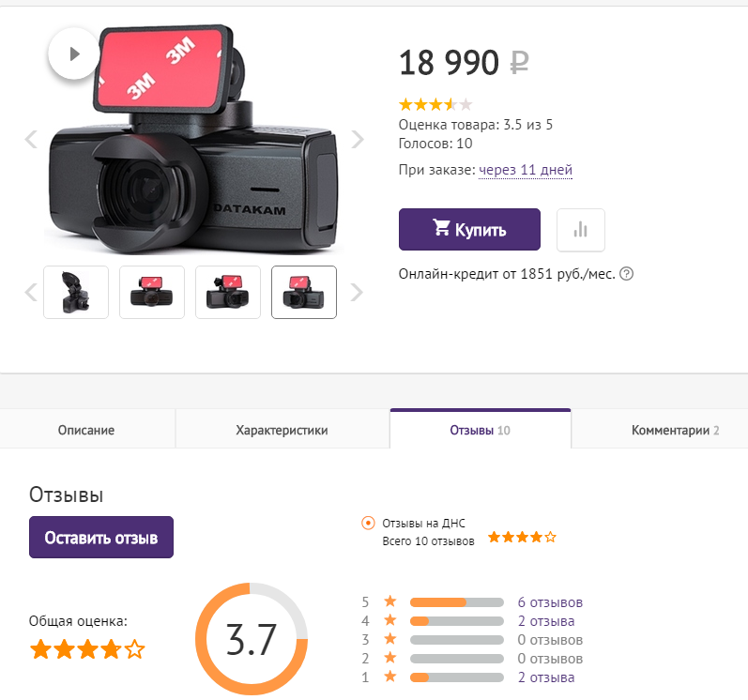Image resolution: width=748 pixels, height=700 pixels.
Task: Switch to Характеристики tab
Action: coord(282,430)
